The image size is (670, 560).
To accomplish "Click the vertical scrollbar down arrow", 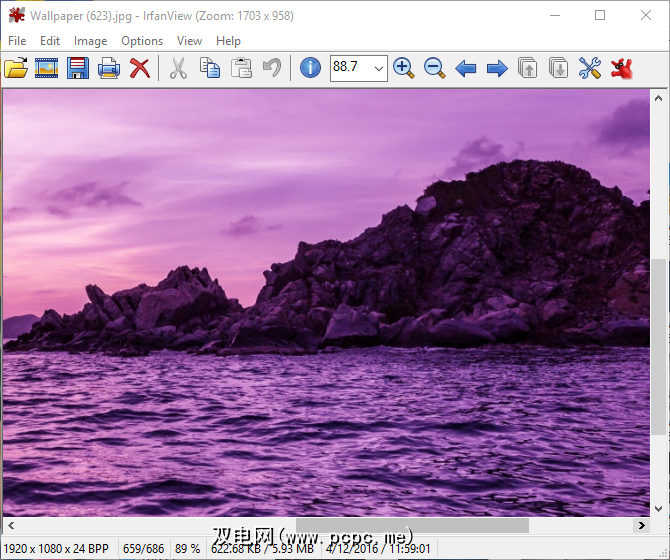I will [659, 507].
